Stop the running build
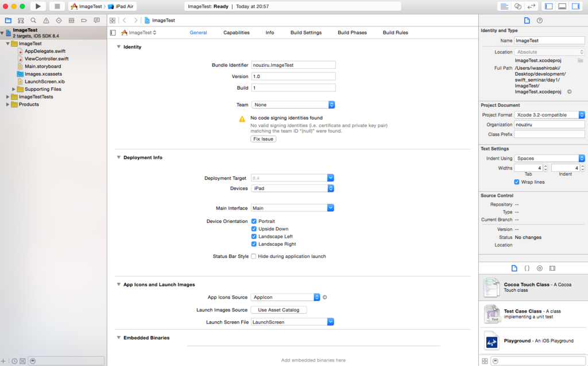 pos(57,6)
